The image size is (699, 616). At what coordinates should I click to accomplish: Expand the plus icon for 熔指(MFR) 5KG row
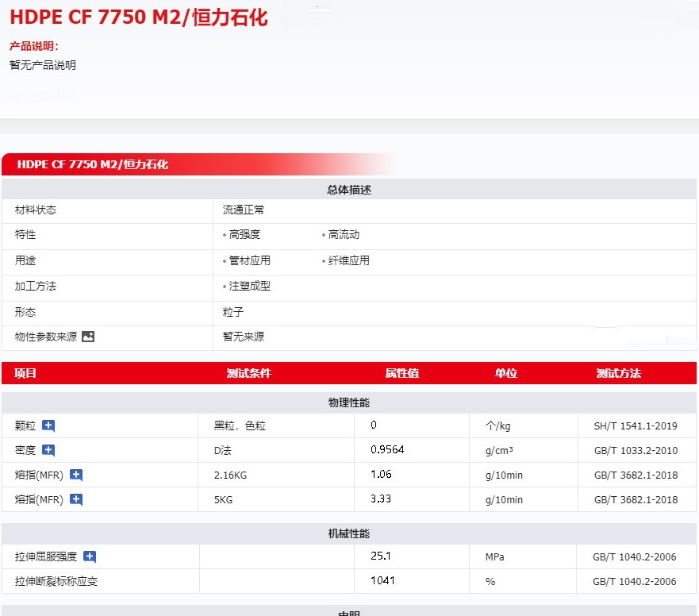76,499
